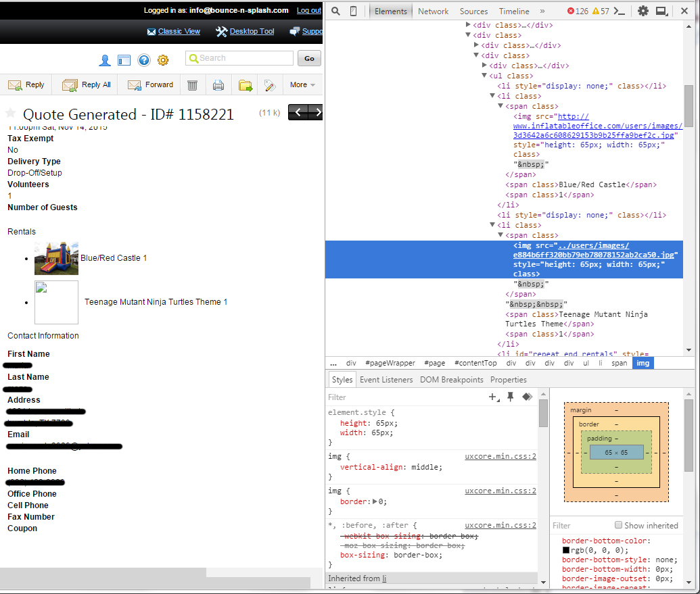Toggle element state pin icon in Styles
Viewport: 700px width, 594px height.
(511, 397)
